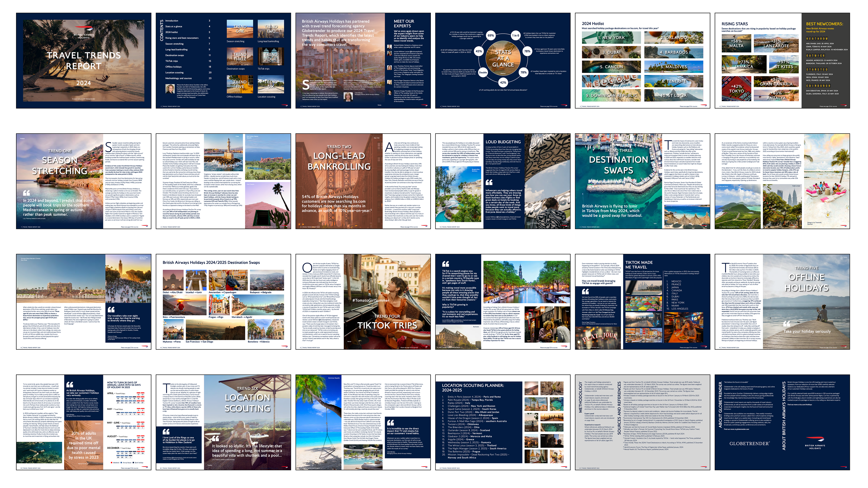Click the 'BEST NEWCOMERS:' heading
Screen dimensions: 868x488
(x=824, y=24)
